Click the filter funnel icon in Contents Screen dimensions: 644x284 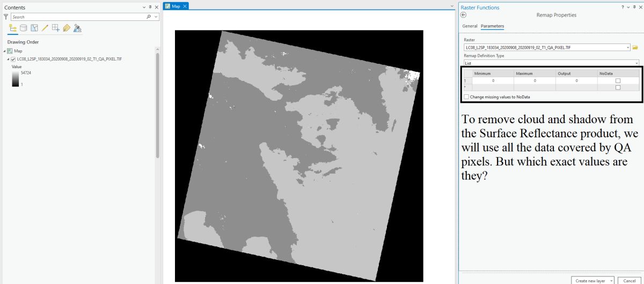(x=6, y=17)
